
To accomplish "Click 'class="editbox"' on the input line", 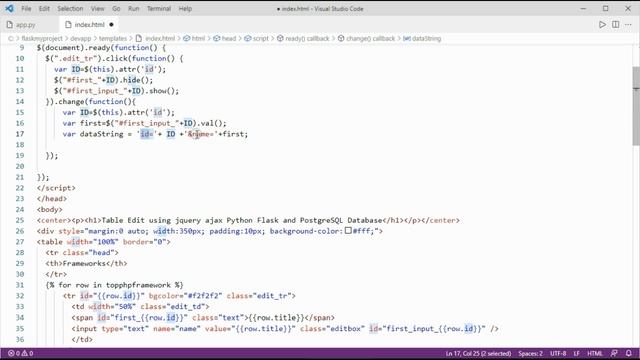I will coord(332,329).
